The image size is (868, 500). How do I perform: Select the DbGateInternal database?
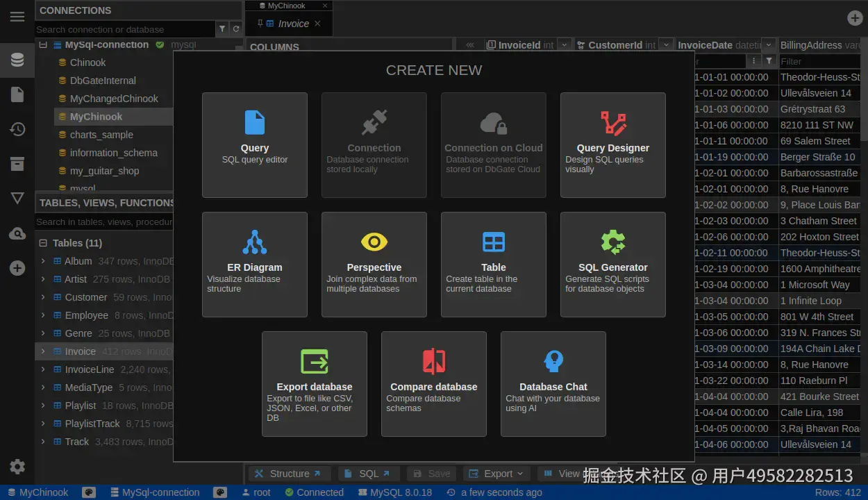pos(103,81)
